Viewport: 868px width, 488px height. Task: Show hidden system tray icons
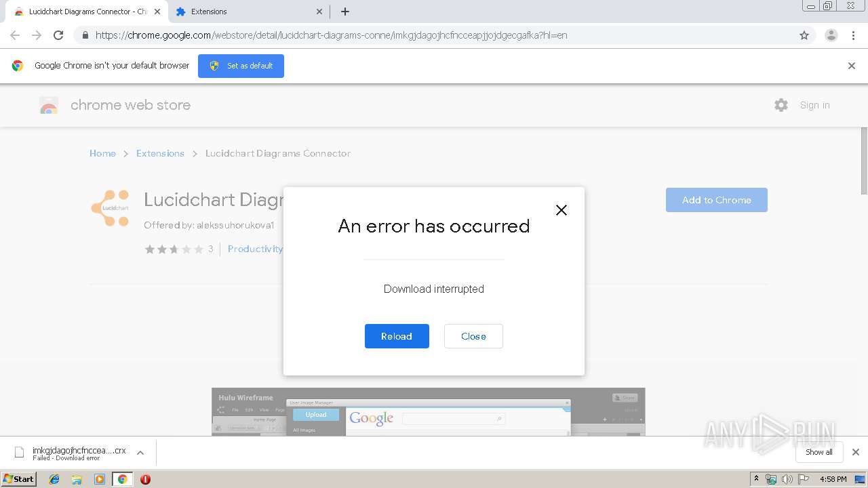[756, 479]
